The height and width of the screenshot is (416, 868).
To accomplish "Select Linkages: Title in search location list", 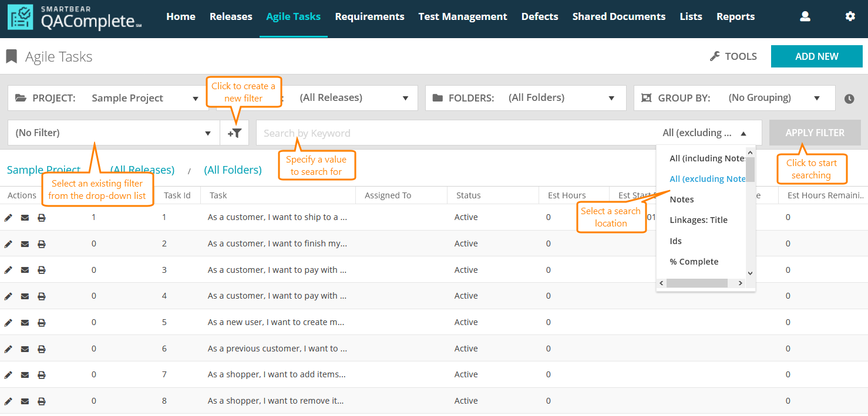I will 698,220.
